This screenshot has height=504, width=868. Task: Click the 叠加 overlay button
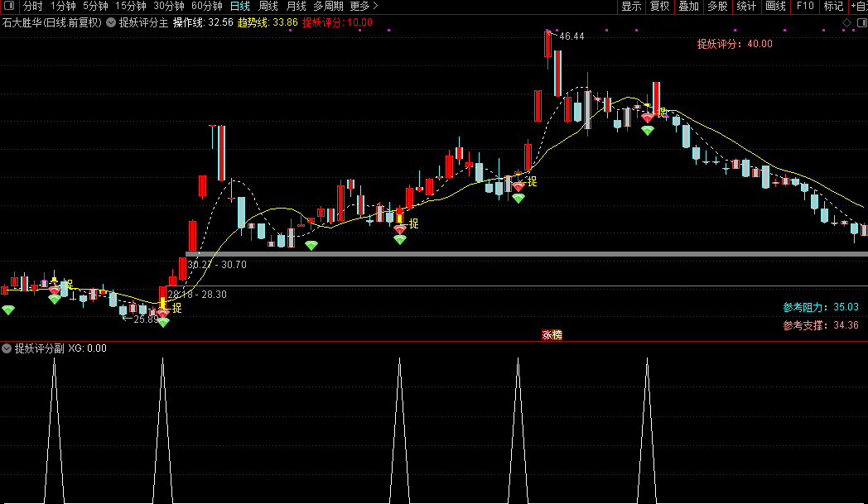tap(688, 6)
